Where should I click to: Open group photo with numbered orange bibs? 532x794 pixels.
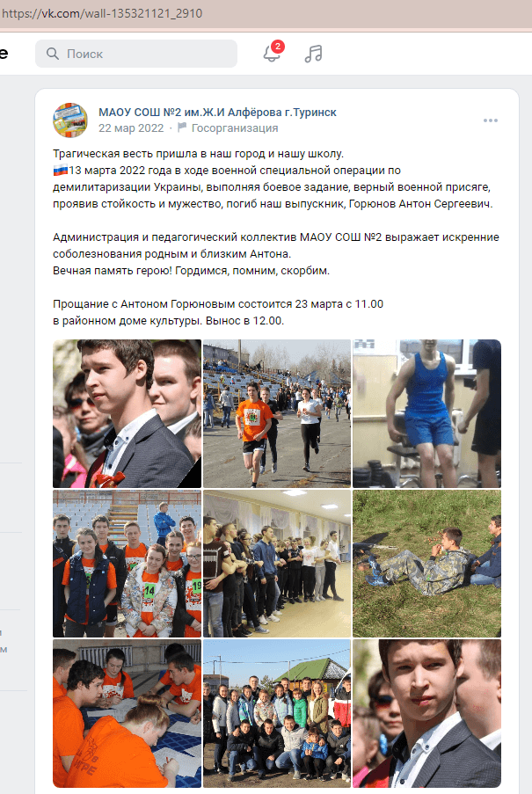tap(127, 563)
